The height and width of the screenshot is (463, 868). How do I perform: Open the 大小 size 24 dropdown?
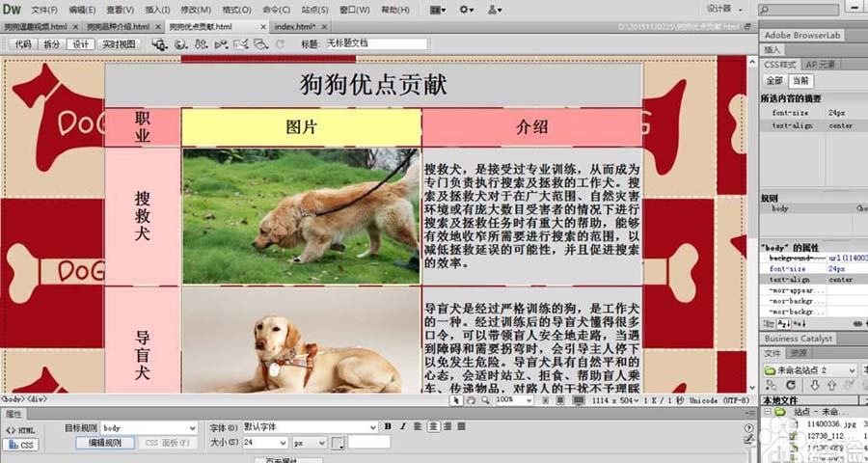coord(265,443)
